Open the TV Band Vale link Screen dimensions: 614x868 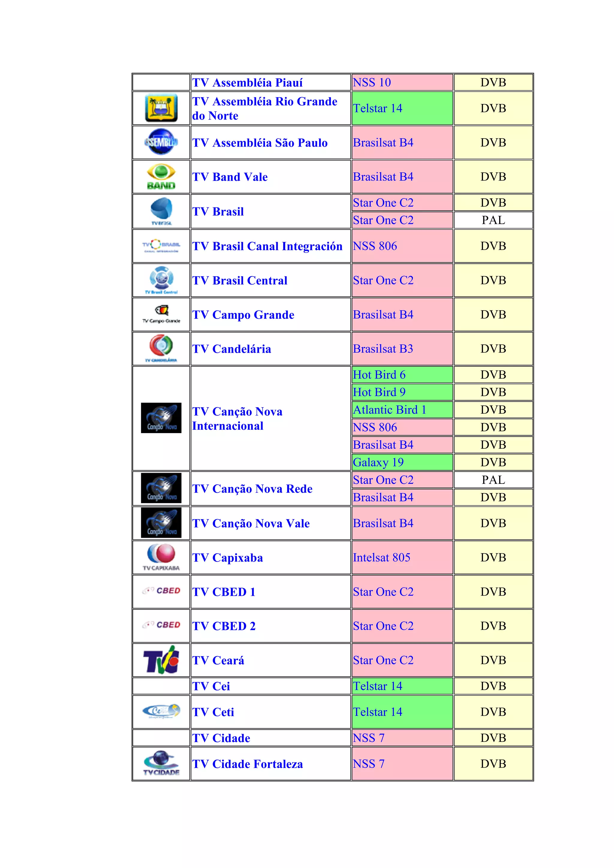point(230,177)
